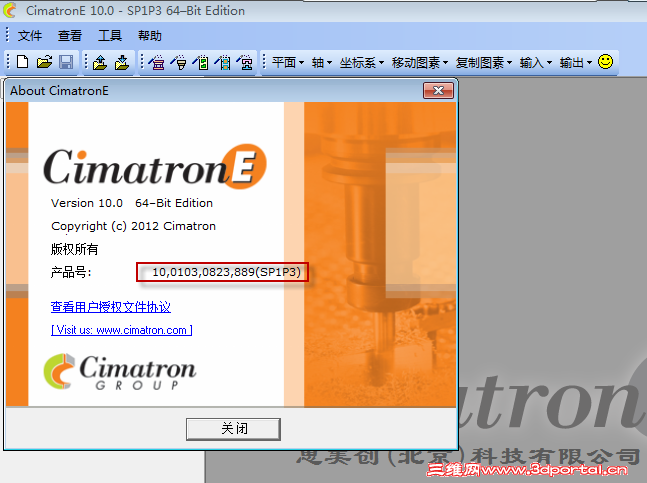Click the save floppy disk icon

coord(66,62)
